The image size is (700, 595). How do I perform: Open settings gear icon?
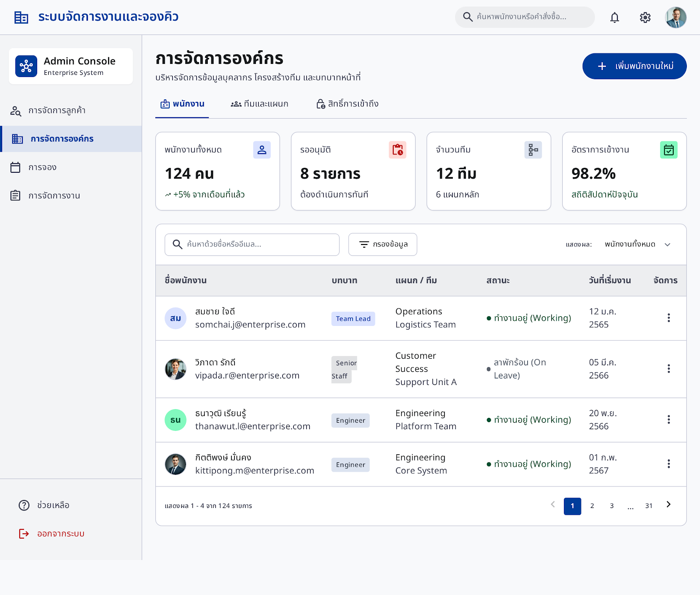pyautogui.click(x=645, y=17)
